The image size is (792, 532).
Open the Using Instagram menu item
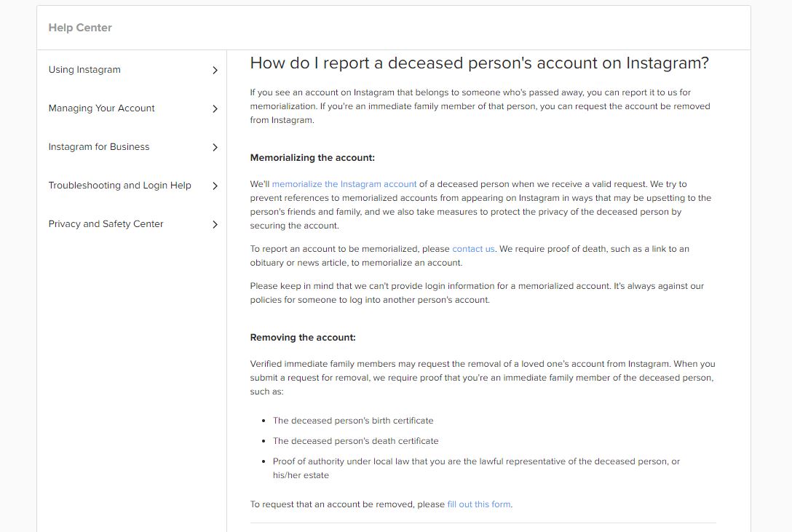[84, 70]
